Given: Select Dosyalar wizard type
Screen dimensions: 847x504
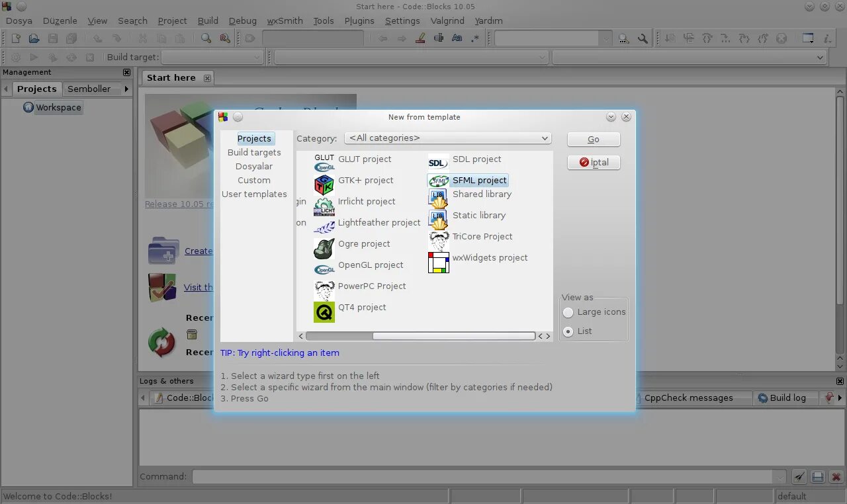Looking at the screenshot, I should coord(254,166).
